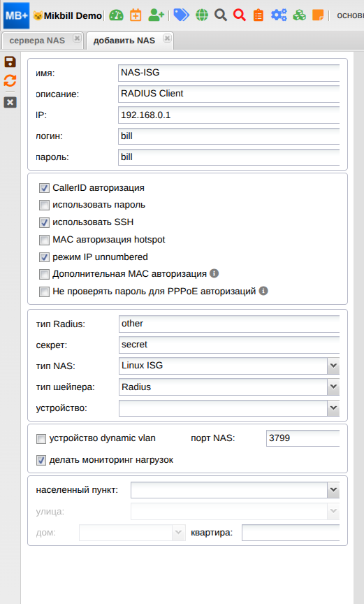Image resolution: width=364 pixels, height=604 pixels.
Task: Click the red search magnifier icon
Action: [x=240, y=15]
